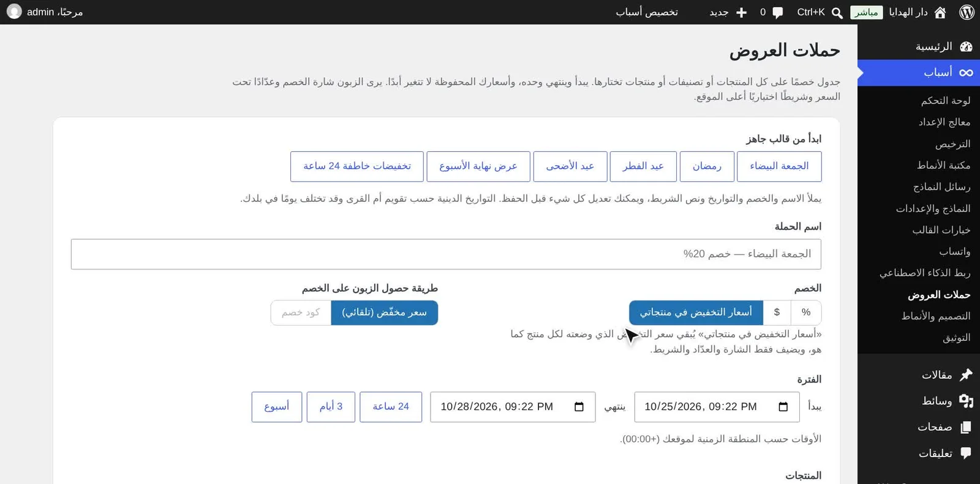Open the calendar picker in the end date field
The width and height of the screenshot is (980, 484).
[x=579, y=407]
